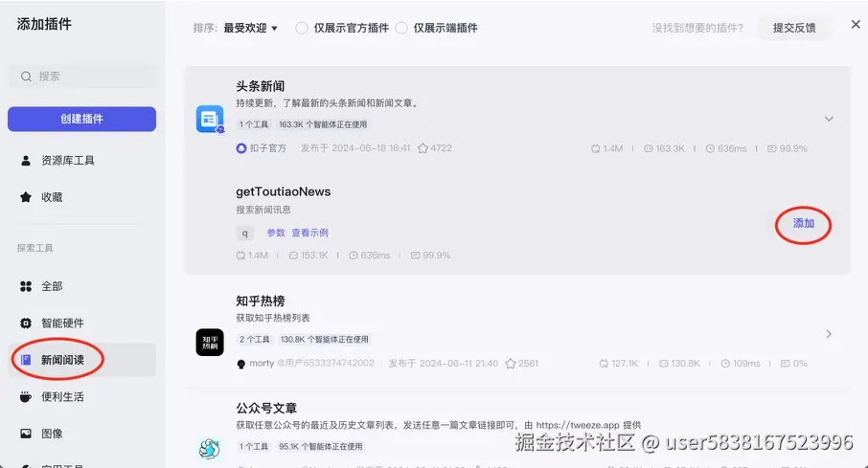This screenshot has width=868, height=468.
Task: Open the 查看示例 link
Action: pyautogui.click(x=310, y=233)
